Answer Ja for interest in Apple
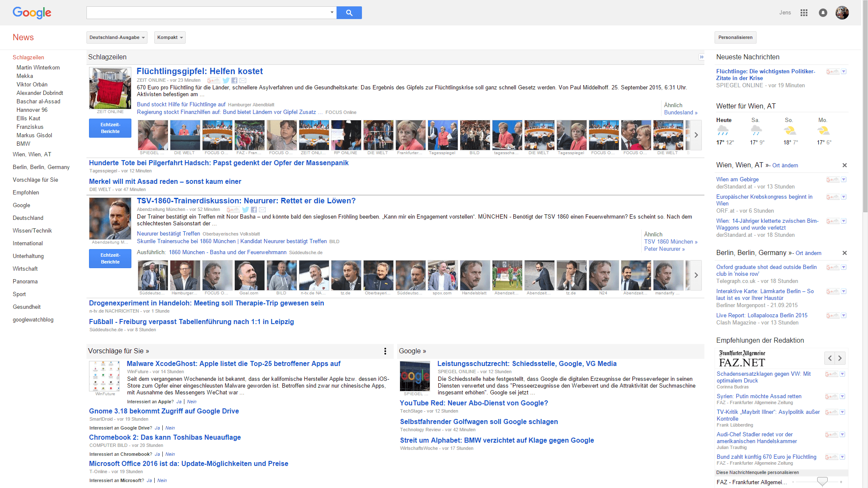Viewport: 868px width, 488px height. tap(179, 402)
